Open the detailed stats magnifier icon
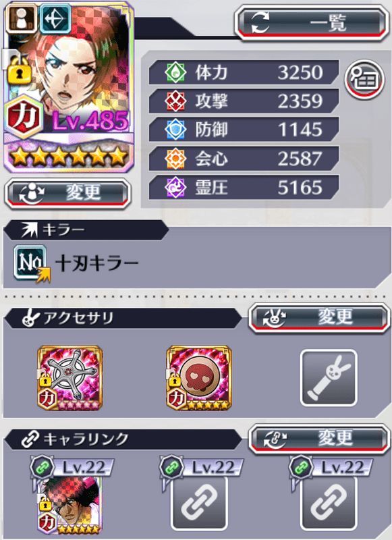 (x=365, y=79)
